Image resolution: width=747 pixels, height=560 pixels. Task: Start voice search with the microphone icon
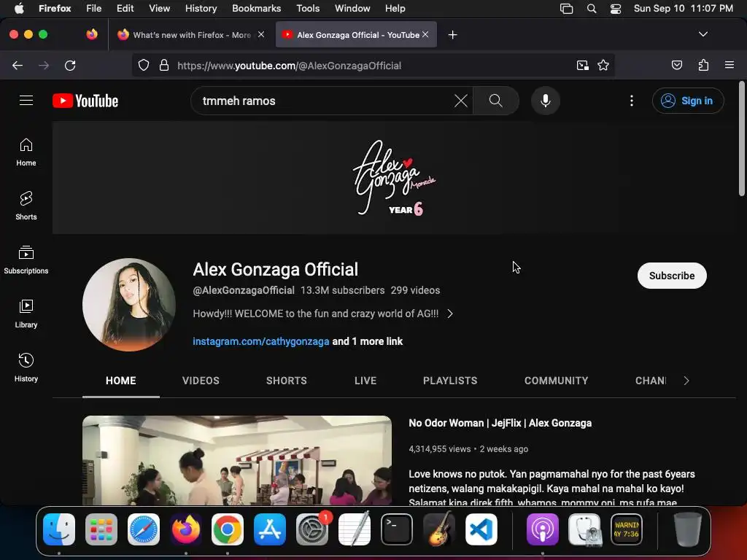pos(546,101)
